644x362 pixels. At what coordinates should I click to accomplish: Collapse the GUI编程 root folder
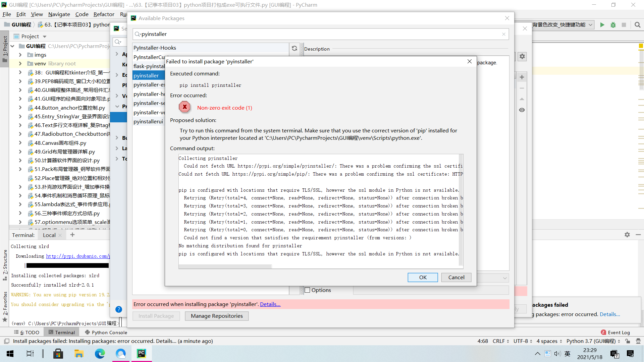(12, 46)
